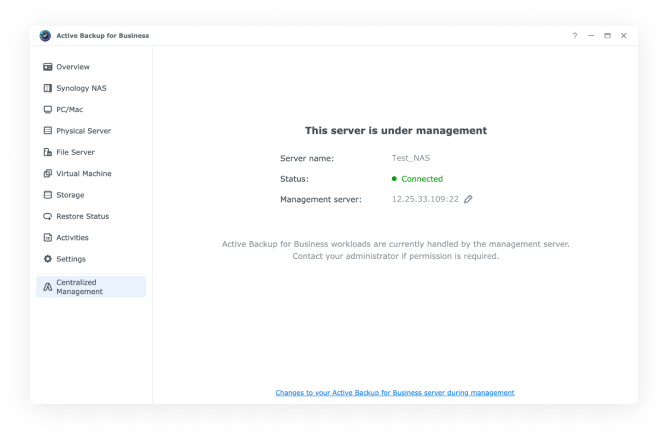Image resolution: width=668 pixels, height=438 pixels.
Task: Click the green Connected status text
Action: tap(421, 179)
